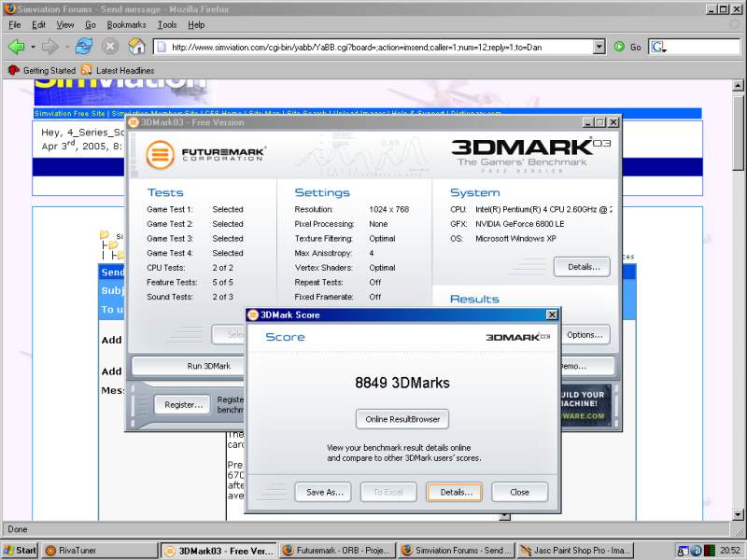Open the Back button history dropdown

(x=33, y=47)
